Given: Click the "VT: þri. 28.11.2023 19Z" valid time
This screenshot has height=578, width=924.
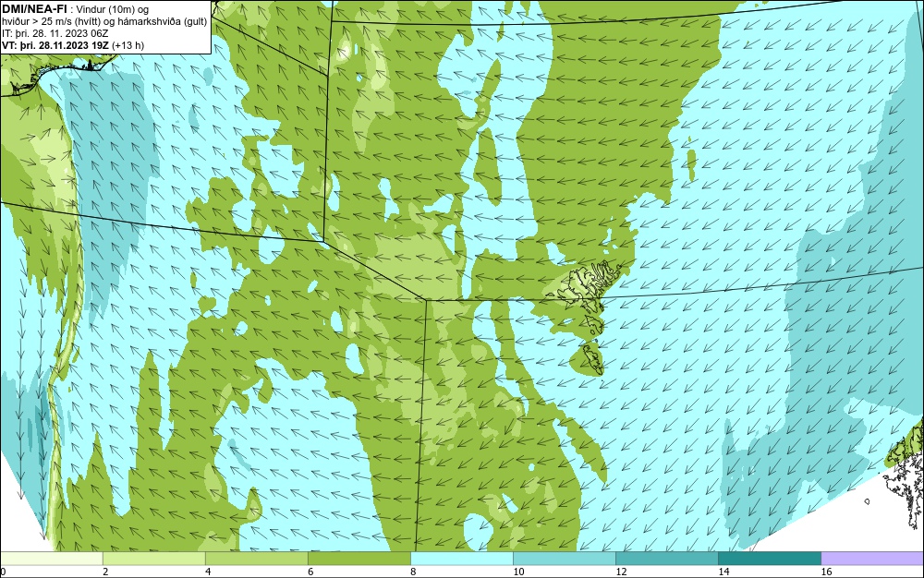Looking at the screenshot, I should 55,45.
